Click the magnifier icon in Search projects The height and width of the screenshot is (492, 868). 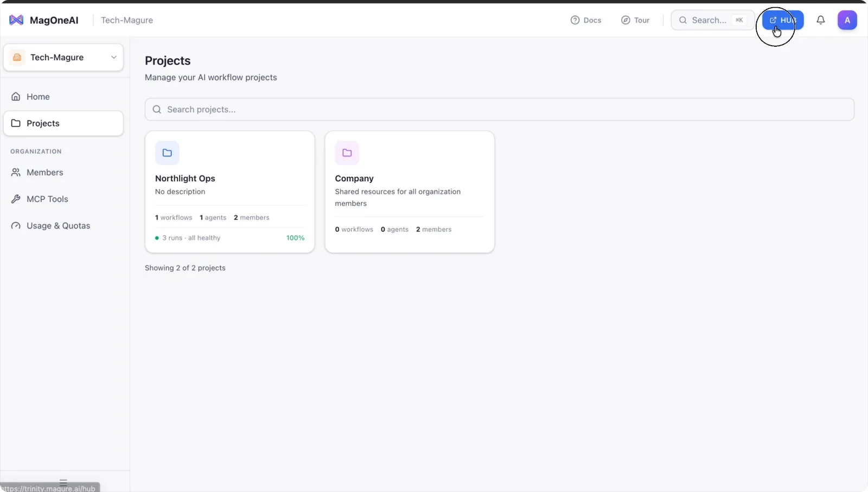(157, 109)
